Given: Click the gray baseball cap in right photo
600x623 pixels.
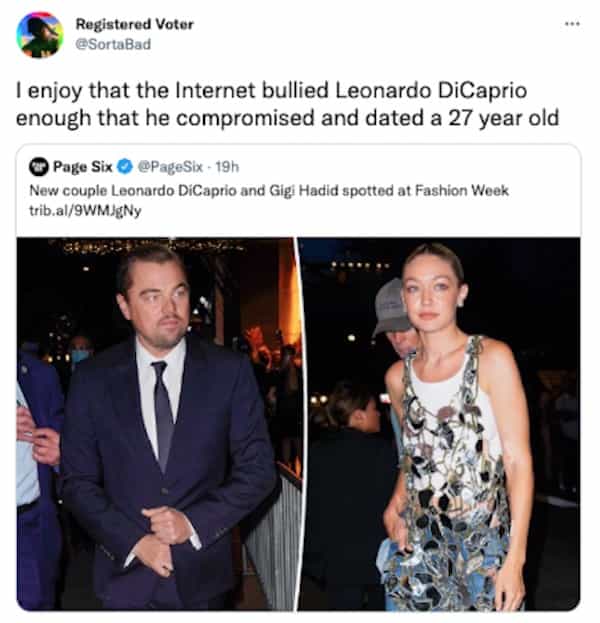Looking at the screenshot, I should point(390,308).
